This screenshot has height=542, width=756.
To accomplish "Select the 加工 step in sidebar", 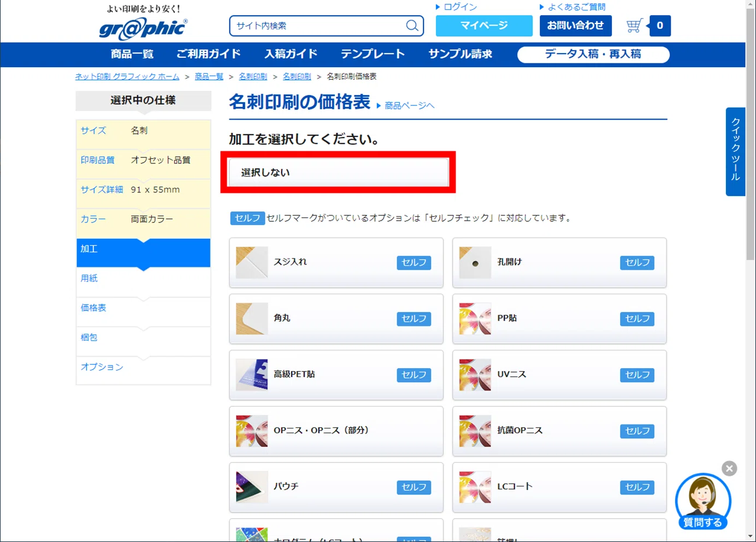I will (143, 252).
